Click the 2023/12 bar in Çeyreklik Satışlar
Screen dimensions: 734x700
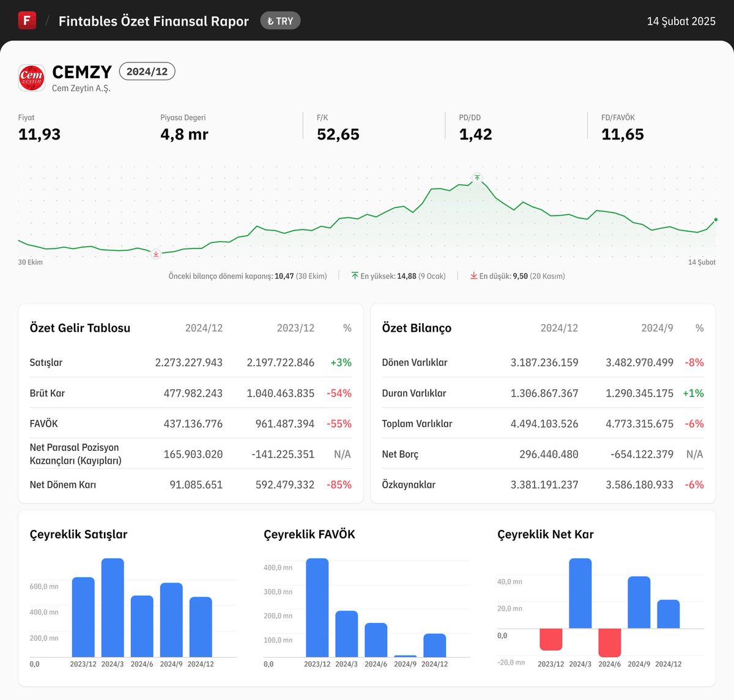point(83,617)
